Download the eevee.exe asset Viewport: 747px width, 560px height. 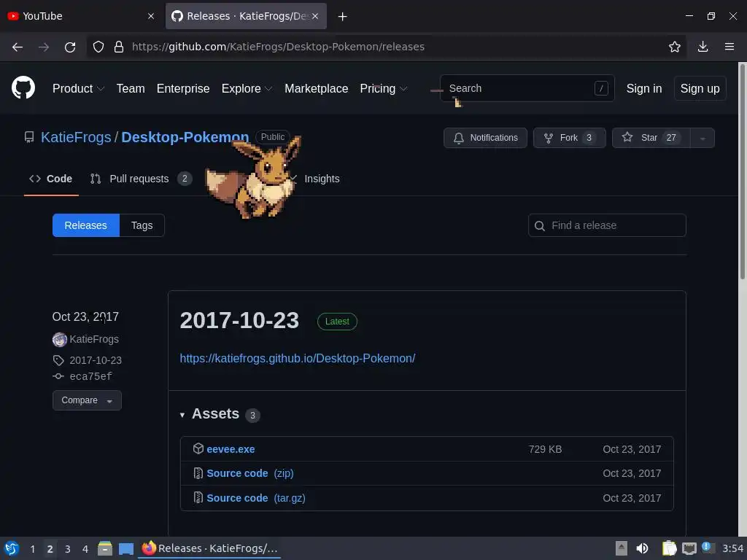(x=231, y=449)
